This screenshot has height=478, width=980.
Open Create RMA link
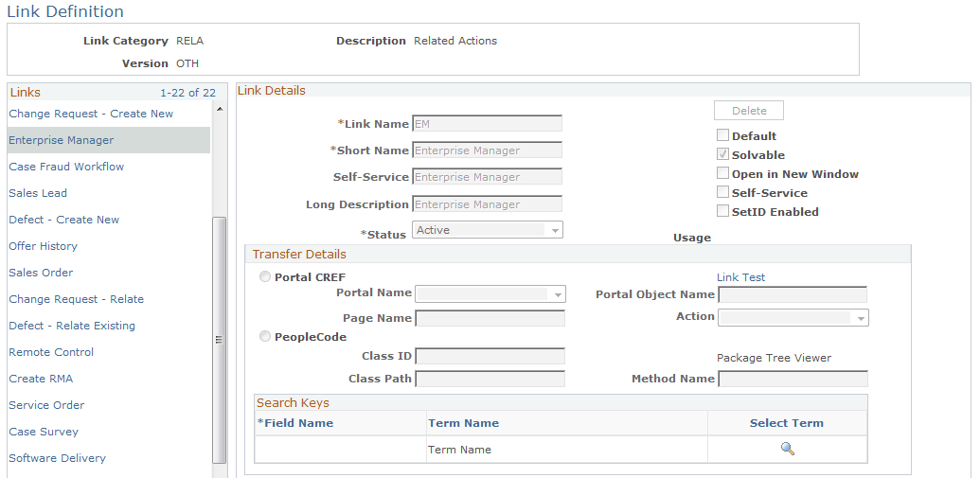coord(41,379)
